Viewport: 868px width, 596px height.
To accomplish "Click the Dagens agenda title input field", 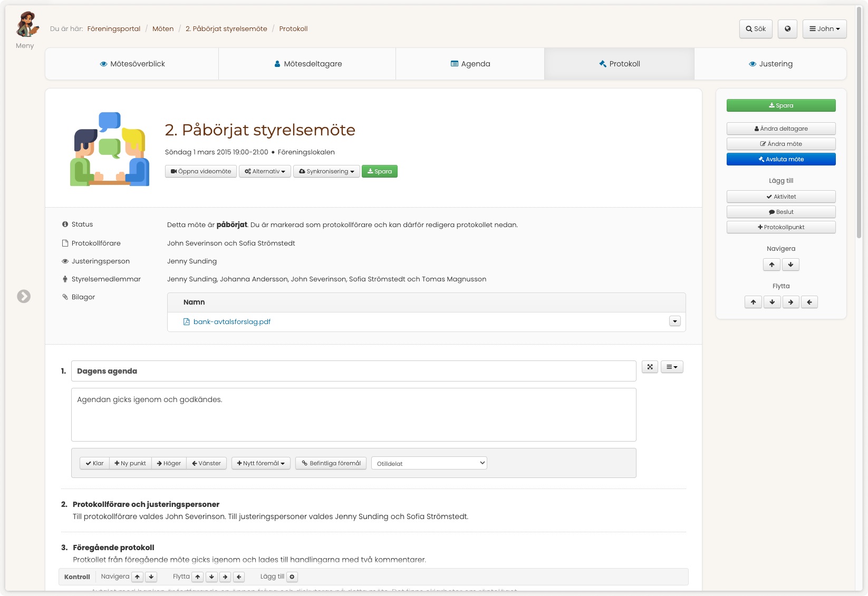I will (x=354, y=371).
